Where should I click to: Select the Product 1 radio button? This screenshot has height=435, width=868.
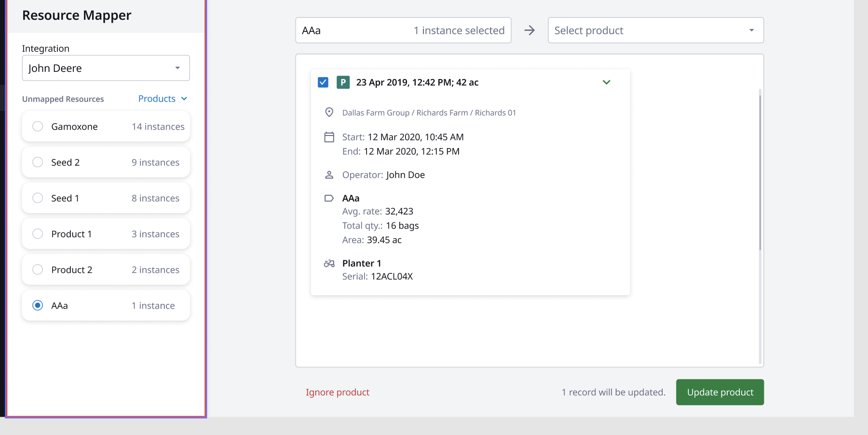point(38,234)
